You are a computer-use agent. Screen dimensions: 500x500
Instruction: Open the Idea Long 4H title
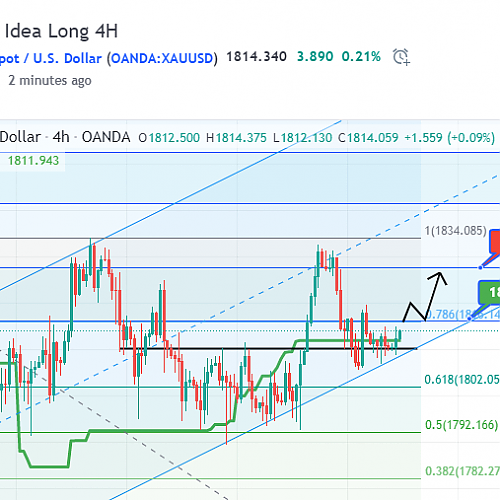tap(61, 31)
